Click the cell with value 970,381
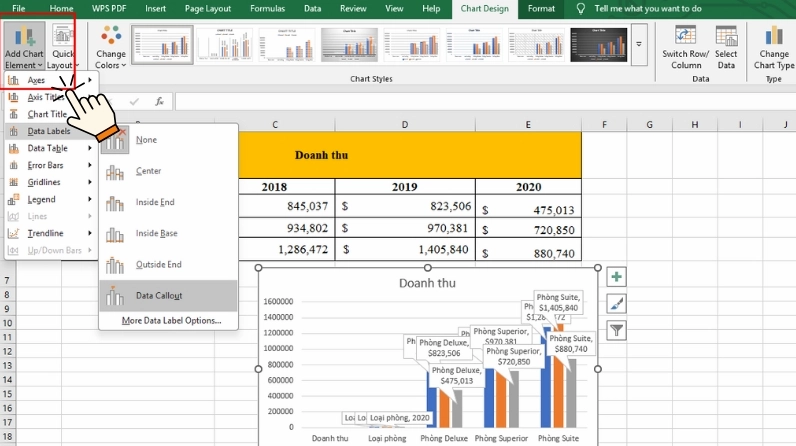This screenshot has width=796, height=446. coord(405,228)
